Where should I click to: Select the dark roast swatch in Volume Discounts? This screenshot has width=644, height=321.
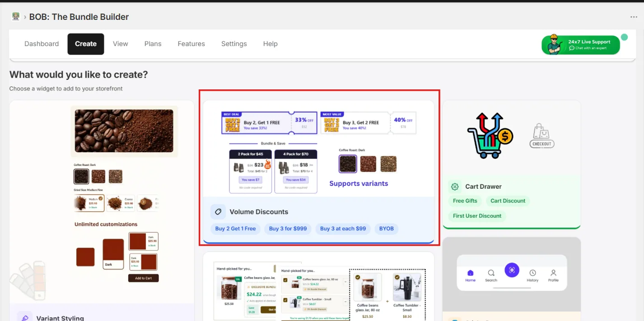[348, 164]
